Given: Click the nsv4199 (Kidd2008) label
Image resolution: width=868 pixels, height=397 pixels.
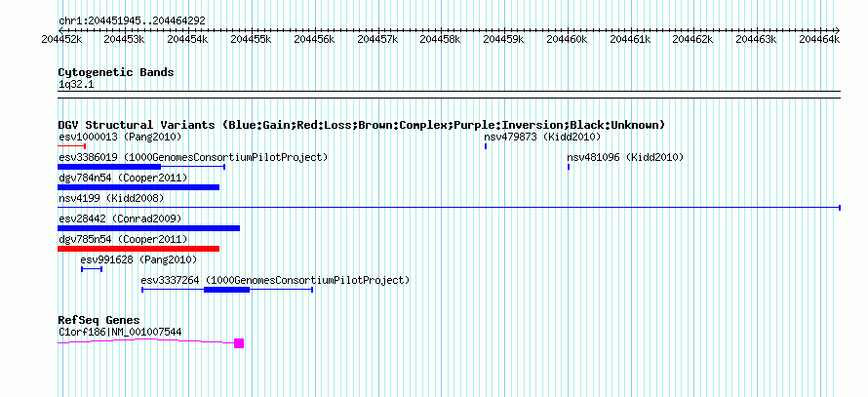Looking at the screenshot, I should tap(111, 198).
